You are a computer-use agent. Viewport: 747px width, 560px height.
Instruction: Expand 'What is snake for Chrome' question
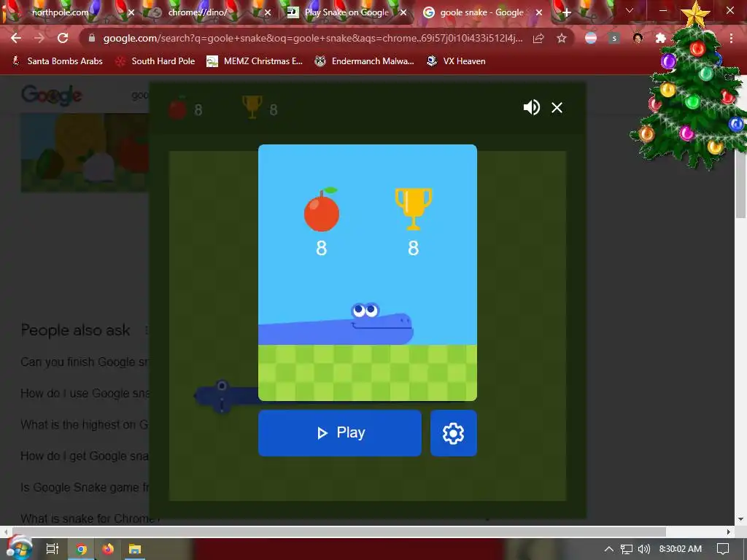click(x=90, y=518)
